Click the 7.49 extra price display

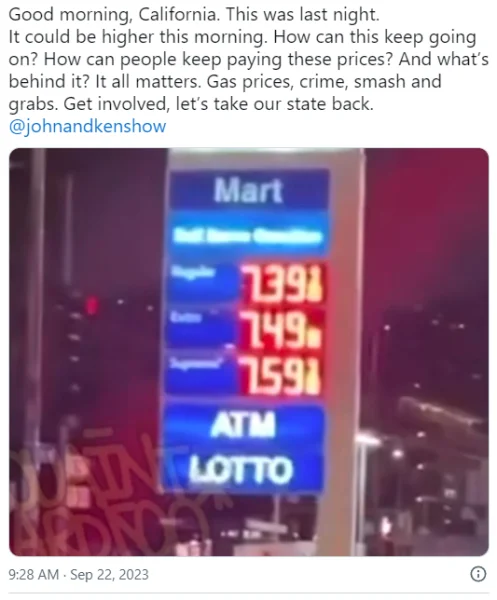[281, 329]
